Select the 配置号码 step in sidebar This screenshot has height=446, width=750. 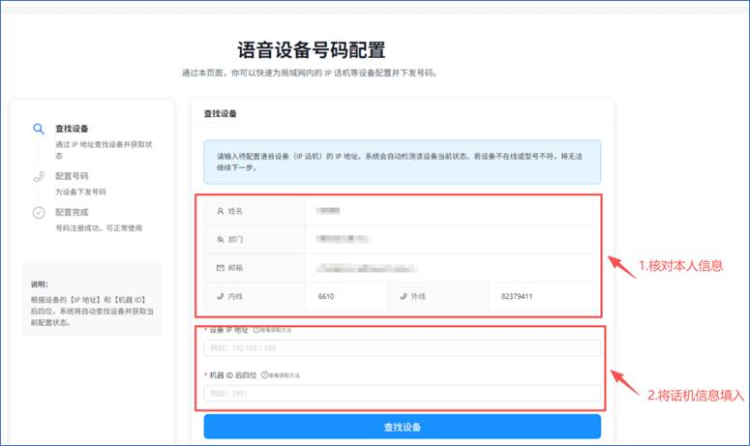[x=72, y=175]
